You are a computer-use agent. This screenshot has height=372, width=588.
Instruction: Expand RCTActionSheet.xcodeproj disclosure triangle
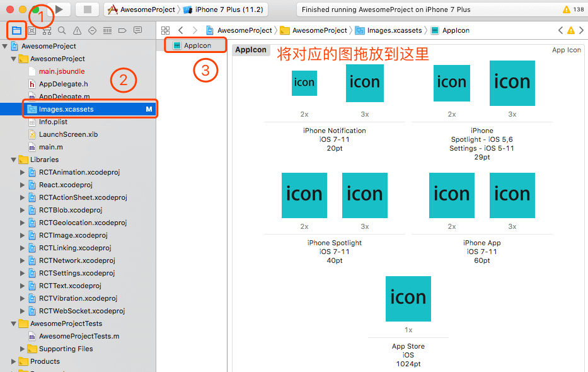pyautogui.click(x=22, y=197)
